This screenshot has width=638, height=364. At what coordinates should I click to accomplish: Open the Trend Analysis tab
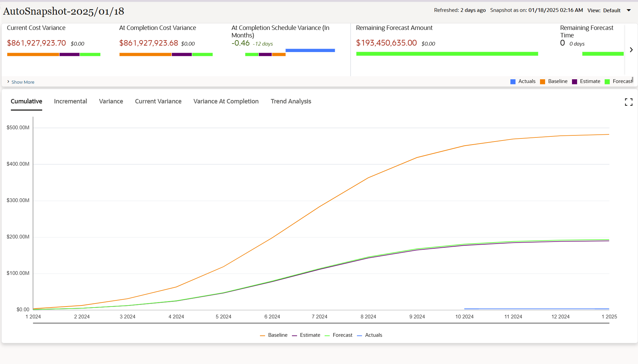pyautogui.click(x=291, y=101)
